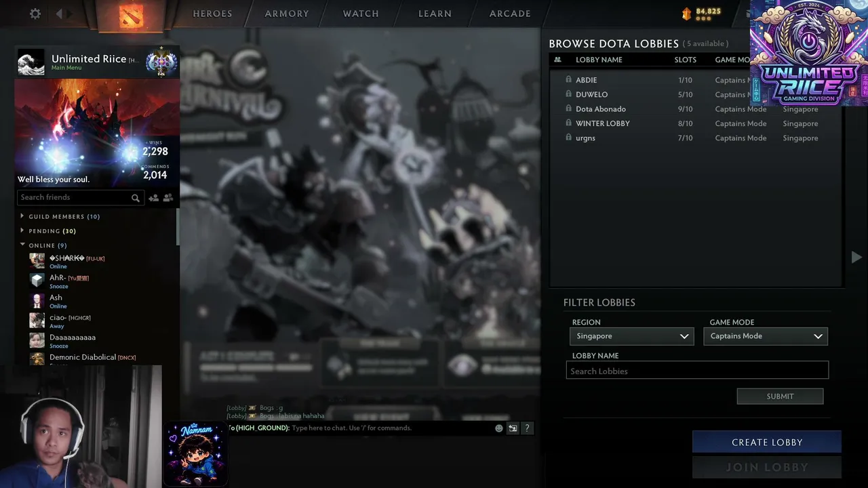Sort lobbies by the Lobby Name column header
Image resolution: width=868 pixels, height=488 pixels.
pyautogui.click(x=599, y=60)
